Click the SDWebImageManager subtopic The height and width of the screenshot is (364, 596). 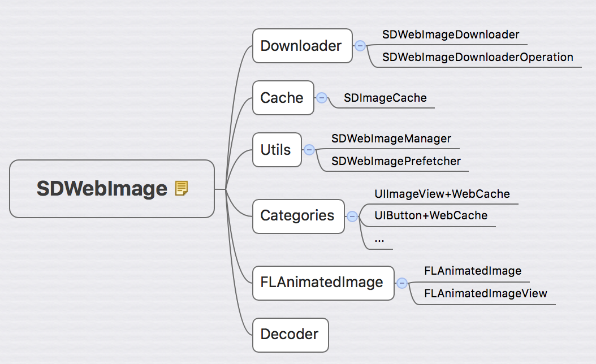391,138
